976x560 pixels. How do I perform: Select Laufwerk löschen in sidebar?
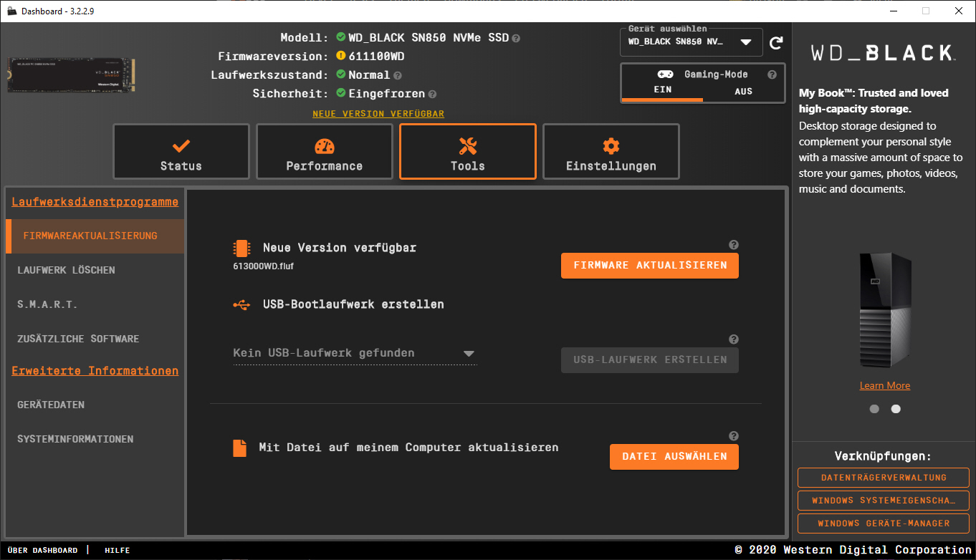click(x=95, y=270)
